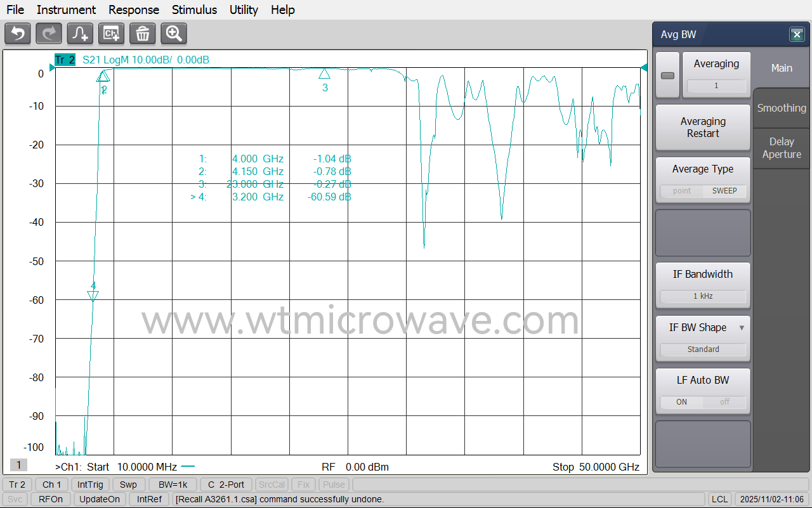Activate the Zoom magnifier toolbar icon
This screenshot has height=508, width=812.
click(x=173, y=34)
